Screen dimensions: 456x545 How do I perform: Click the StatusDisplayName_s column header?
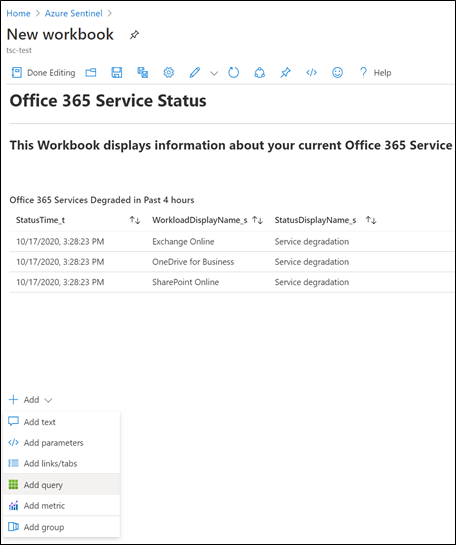coord(315,220)
